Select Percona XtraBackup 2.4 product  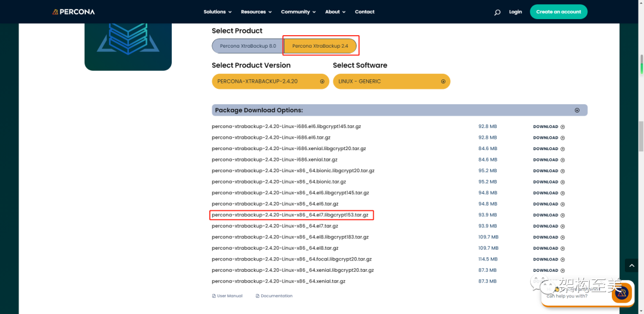pyautogui.click(x=320, y=46)
